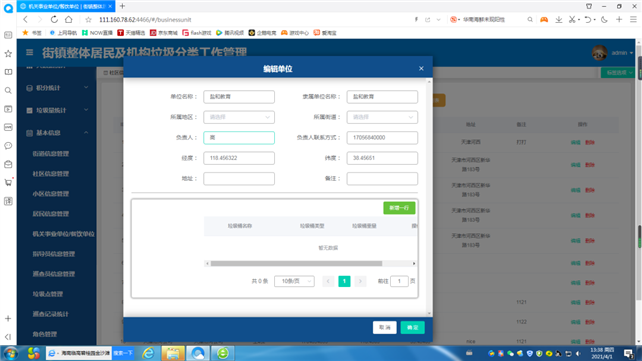Click 取消 to cancel editing
This screenshot has height=361, width=642.
click(x=384, y=327)
